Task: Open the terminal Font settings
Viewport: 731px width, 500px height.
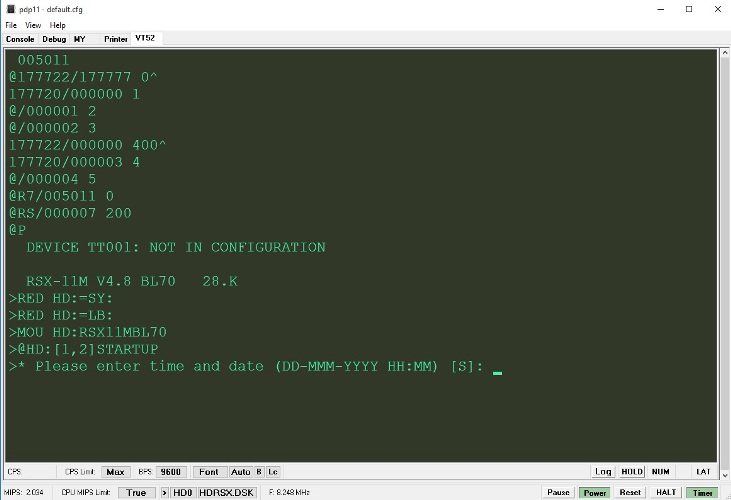Action: pos(208,471)
